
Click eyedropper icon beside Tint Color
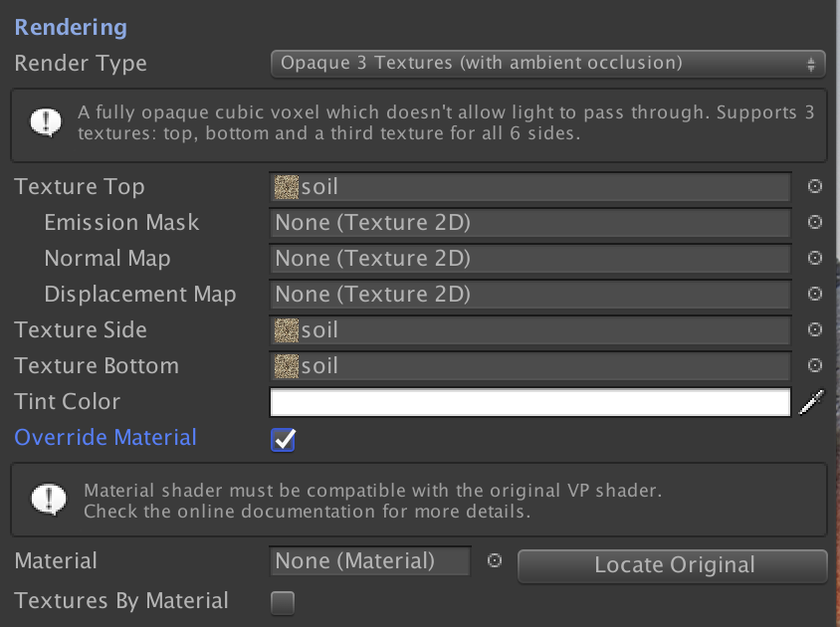(813, 401)
